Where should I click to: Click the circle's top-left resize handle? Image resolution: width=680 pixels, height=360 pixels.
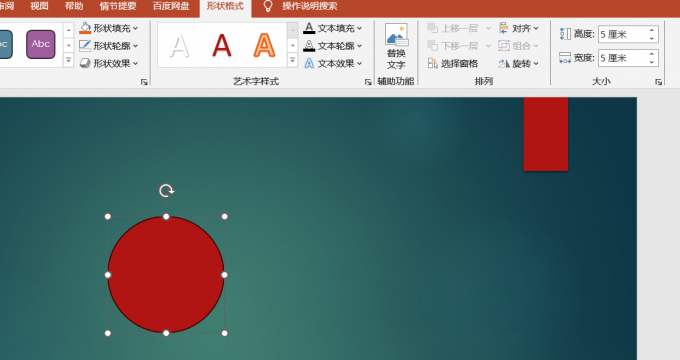point(108,216)
